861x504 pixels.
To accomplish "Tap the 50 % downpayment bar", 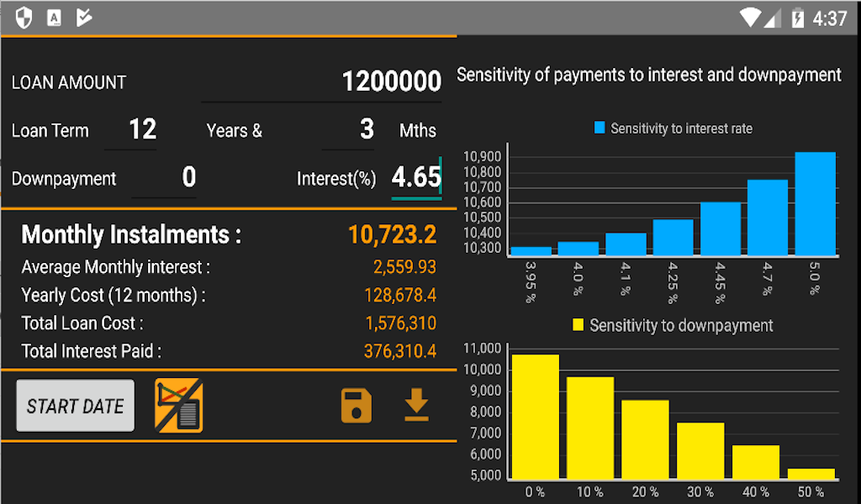I will tap(811, 474).
